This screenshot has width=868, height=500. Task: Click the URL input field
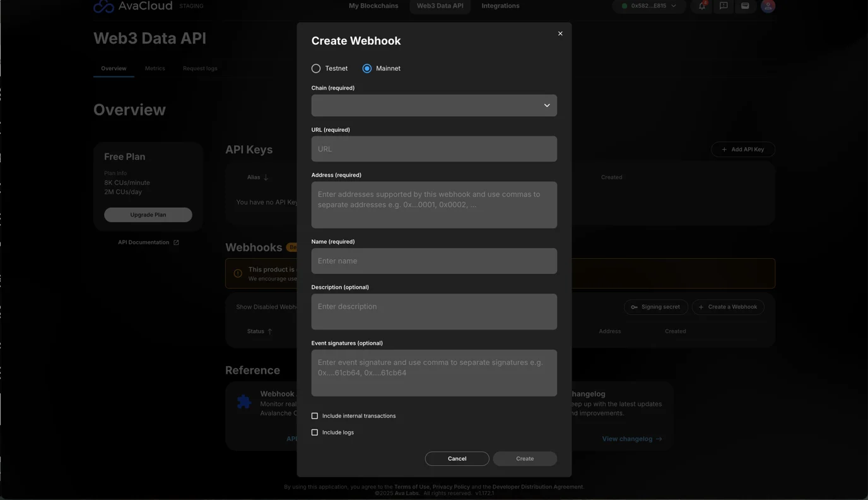tap(434, 149)
